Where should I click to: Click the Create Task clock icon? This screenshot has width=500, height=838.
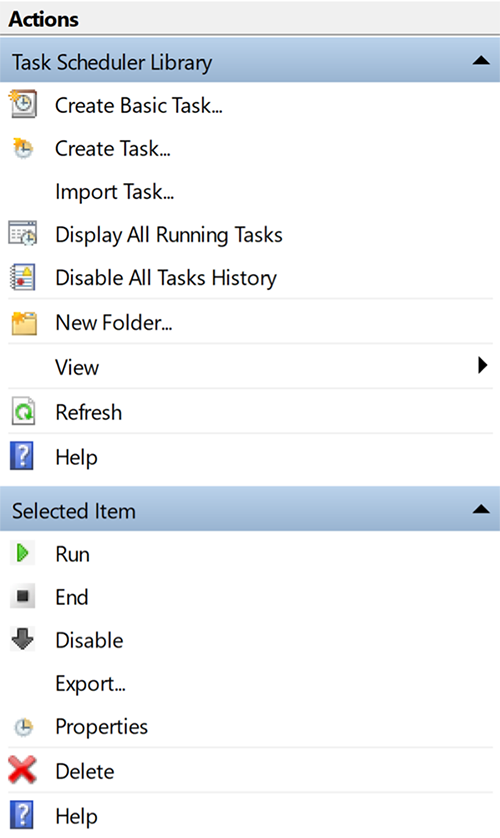click(x=22, y=148)
